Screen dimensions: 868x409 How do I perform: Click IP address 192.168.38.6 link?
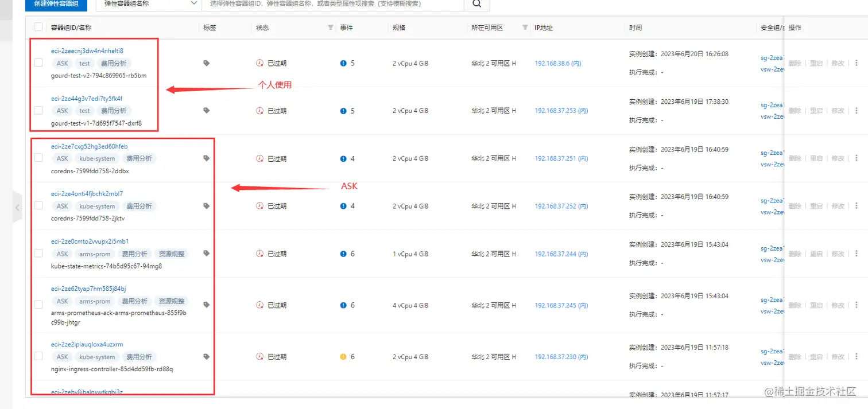coord(558,63)
